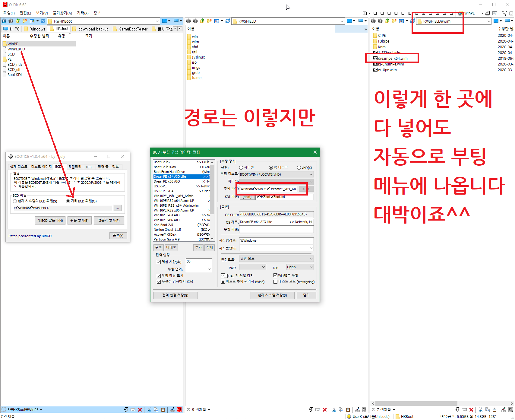Screen dimensions: 515x420
Task: Open the WinPE favorites dropdown in the top toolbar
Action: [x=482, y=13]
